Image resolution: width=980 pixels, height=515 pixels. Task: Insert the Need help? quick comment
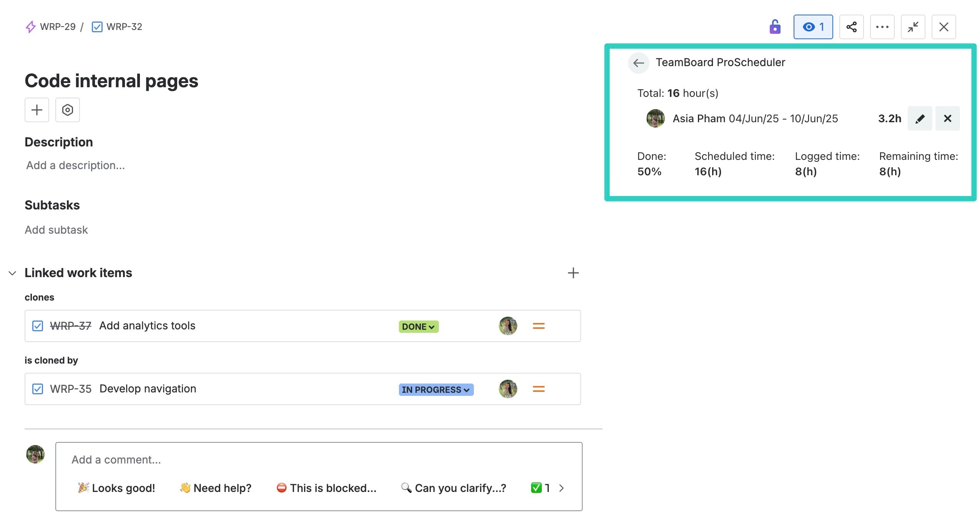coord(216,488)
